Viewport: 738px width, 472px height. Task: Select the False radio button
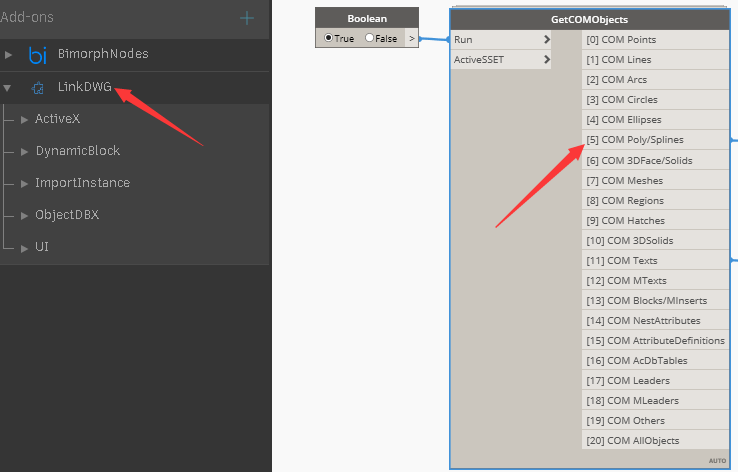click(x=369, y=38)
